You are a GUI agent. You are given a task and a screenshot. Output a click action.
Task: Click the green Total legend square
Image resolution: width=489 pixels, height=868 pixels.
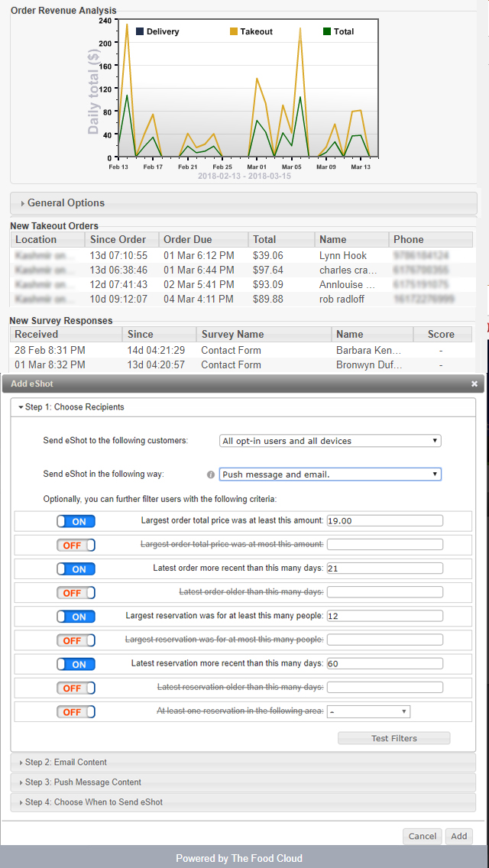(327, 31)
